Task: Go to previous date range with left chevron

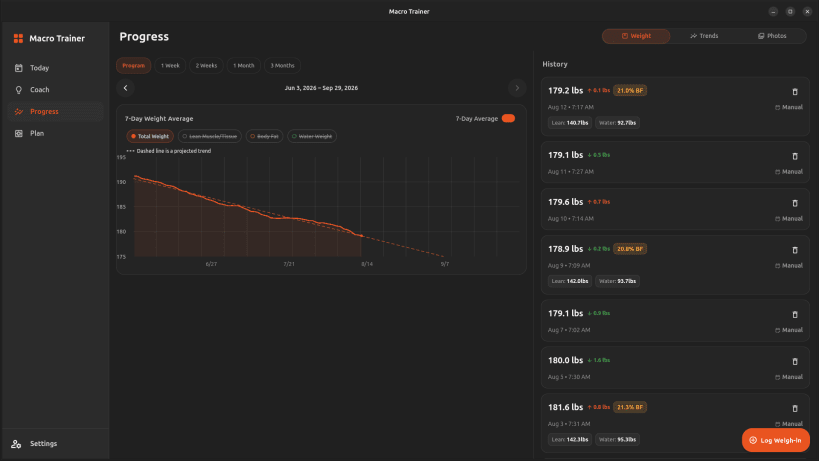Action: 125,88
